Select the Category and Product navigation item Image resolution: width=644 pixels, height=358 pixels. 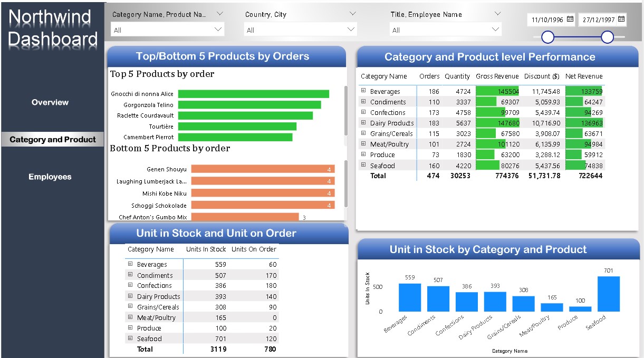click(51, 139)
